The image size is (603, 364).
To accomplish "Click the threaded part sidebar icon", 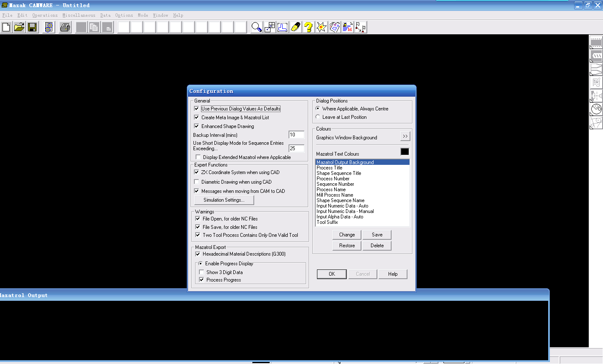I will (596, 56).
